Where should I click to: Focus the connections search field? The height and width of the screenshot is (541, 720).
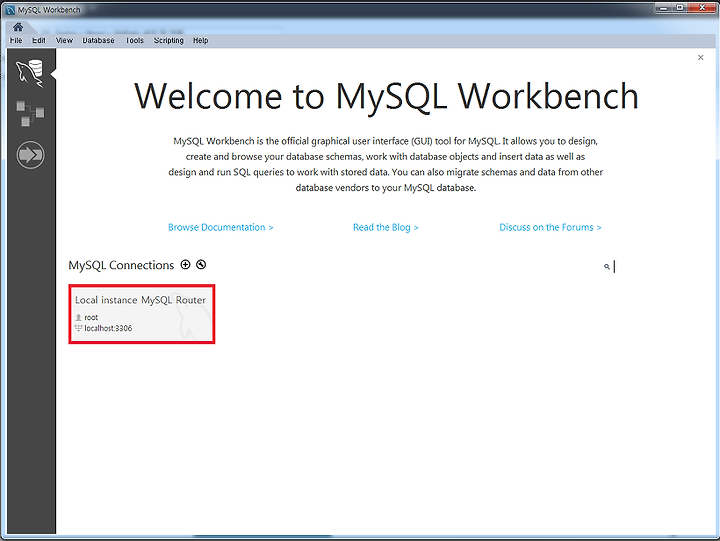pyautogui.click(x=654, y=266)
